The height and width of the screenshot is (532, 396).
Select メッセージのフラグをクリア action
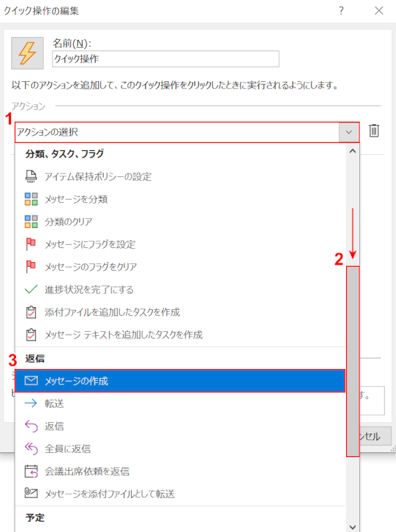(180, 267)
